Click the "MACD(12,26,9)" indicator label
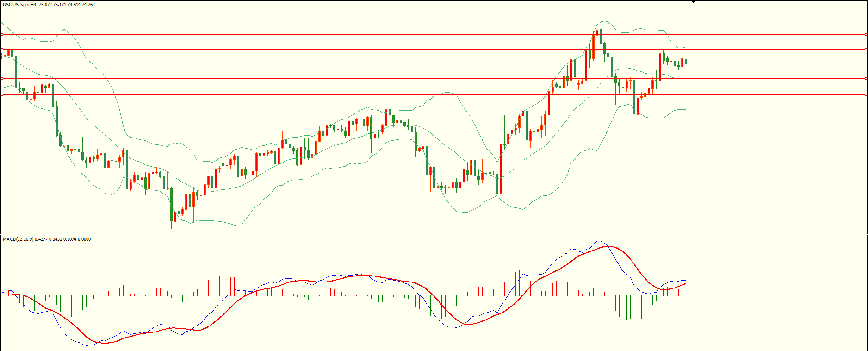Viewport: 868px width, 351px height. pyautogui.click(x=18, y=239)
